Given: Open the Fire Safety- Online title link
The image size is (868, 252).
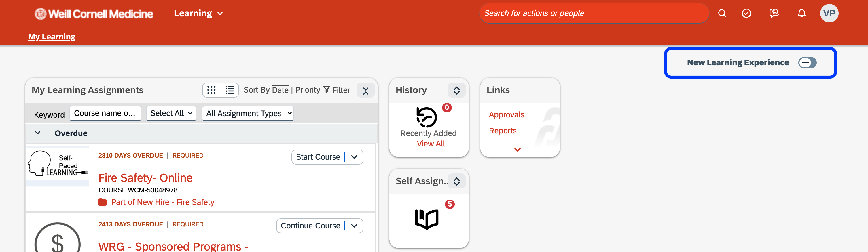Looking at the screenshot, I should click(145, 178).
